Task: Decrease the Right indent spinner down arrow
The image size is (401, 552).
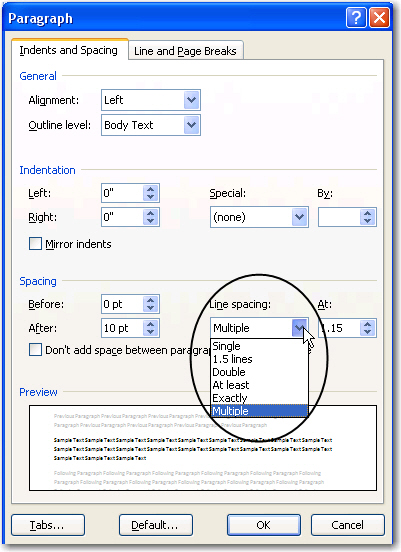Action: 151,221
